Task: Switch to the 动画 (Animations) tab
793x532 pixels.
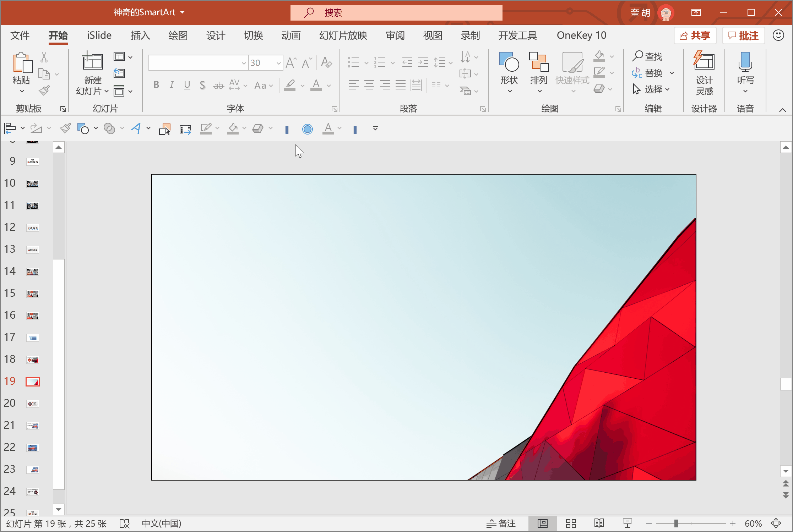Action: point(291,35)
